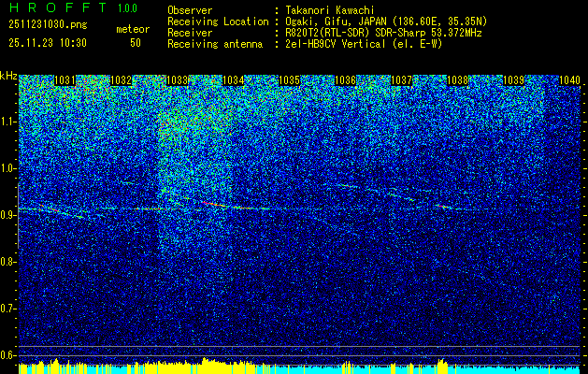The width and height of the screenshot is (588, 374).
Task: Click the filename 2511231030.png
Action: click(48, 25)
